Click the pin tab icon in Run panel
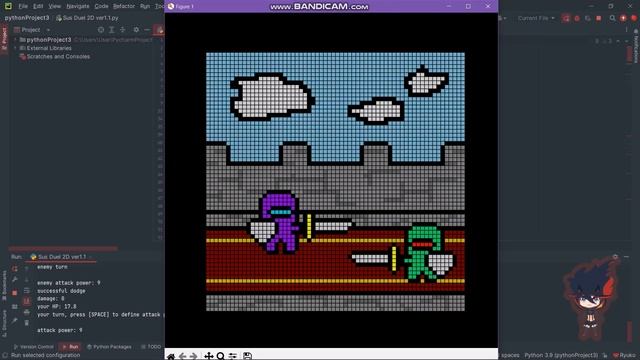The width and height of the screenshot is (640, 360). (15, 321)
